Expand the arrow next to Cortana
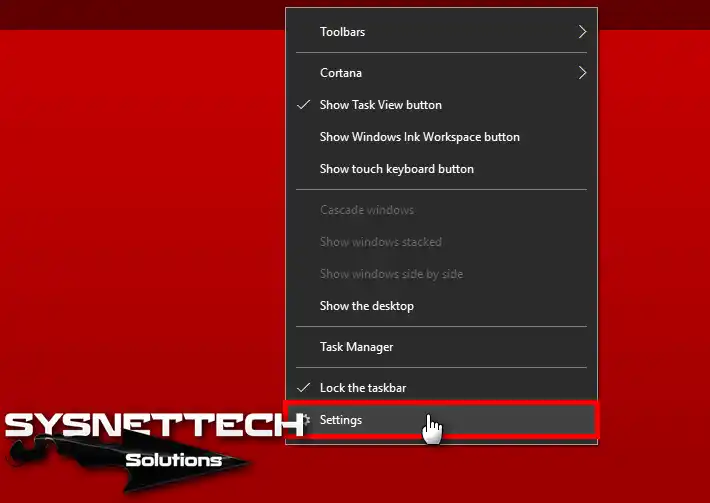 pos(582,73)
